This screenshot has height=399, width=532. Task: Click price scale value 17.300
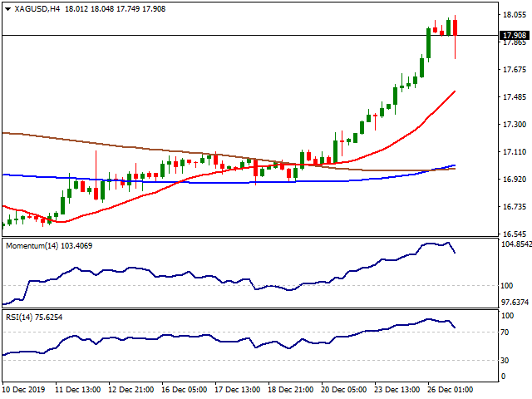click(515, 125)
